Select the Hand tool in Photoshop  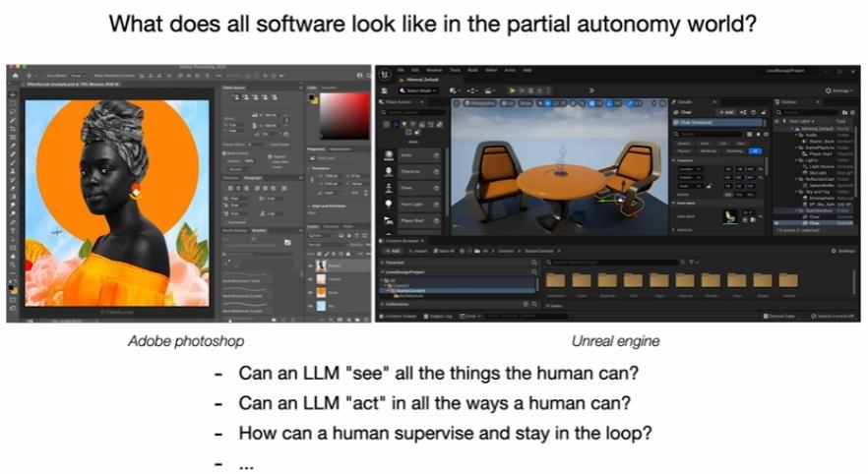[x=12, y=256]
